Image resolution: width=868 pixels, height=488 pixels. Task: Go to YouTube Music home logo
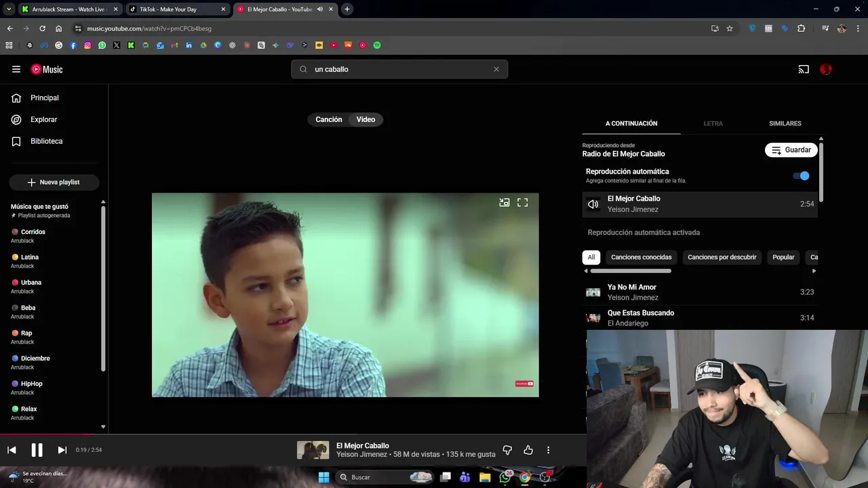47,69
